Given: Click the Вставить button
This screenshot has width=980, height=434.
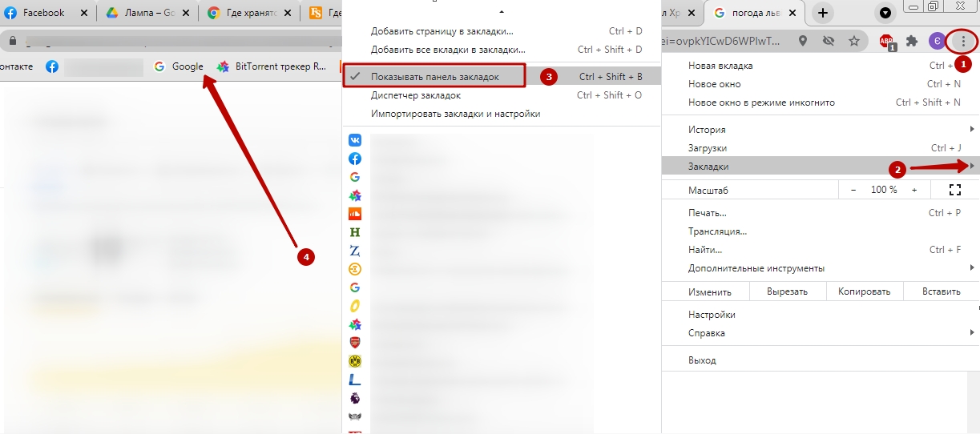Looking at the screenshot, I should (x=941, y=291).
